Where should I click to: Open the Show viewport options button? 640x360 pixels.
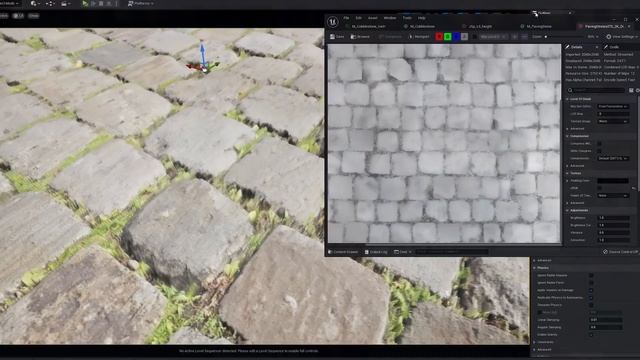[33, 16]
